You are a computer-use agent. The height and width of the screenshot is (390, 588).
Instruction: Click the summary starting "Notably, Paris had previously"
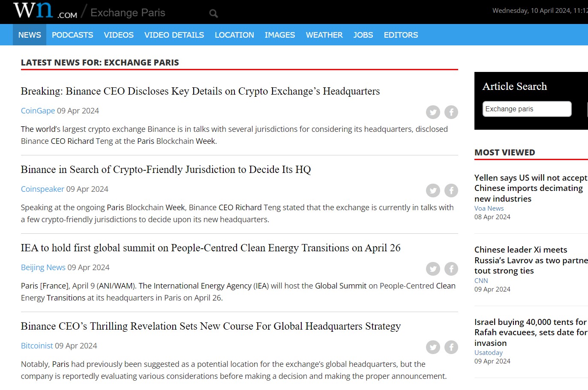click(234, 370)
